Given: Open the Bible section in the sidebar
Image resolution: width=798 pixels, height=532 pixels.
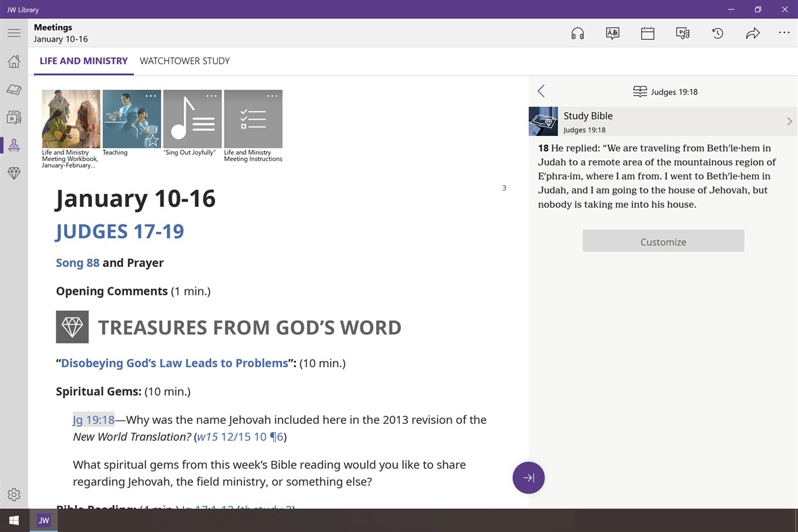Looking at the screenshot, I should coord(14,89).
